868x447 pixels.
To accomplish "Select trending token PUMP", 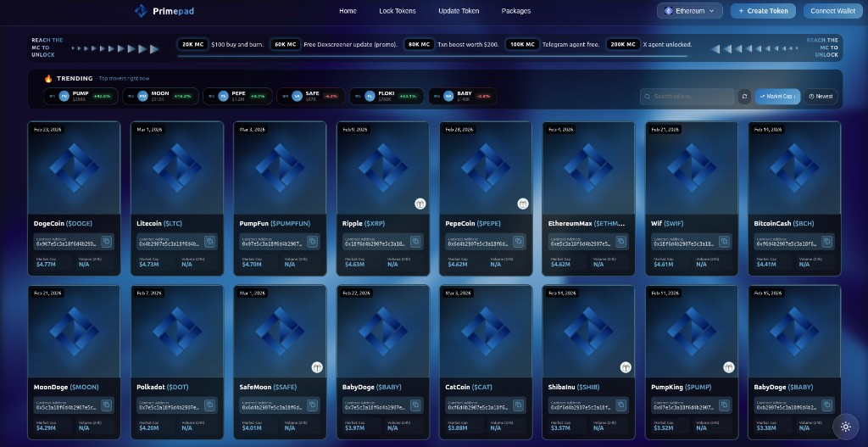I will point(81,97).
